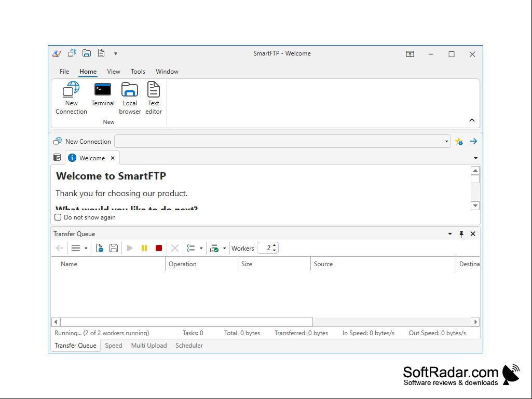Click the queue horizontal scroll left arrow

(x=56, y=322)
